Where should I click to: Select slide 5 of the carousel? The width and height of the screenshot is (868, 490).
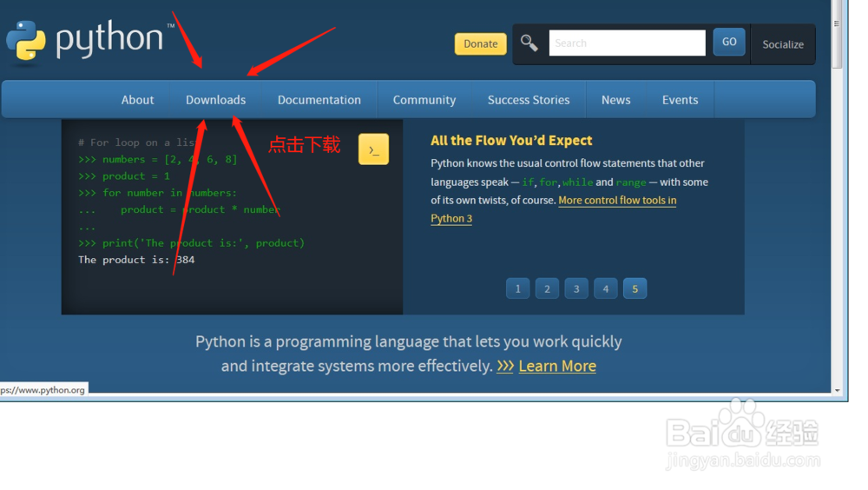point(635,288)
